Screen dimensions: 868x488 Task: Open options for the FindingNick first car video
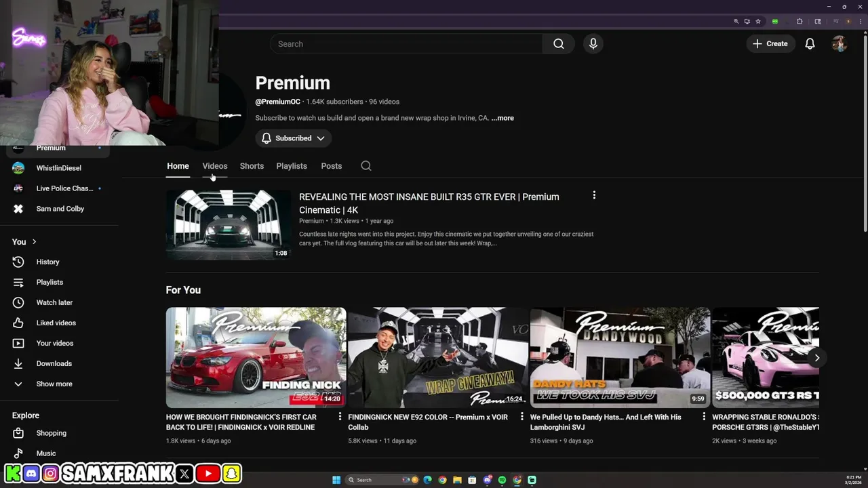click(340, 416)
